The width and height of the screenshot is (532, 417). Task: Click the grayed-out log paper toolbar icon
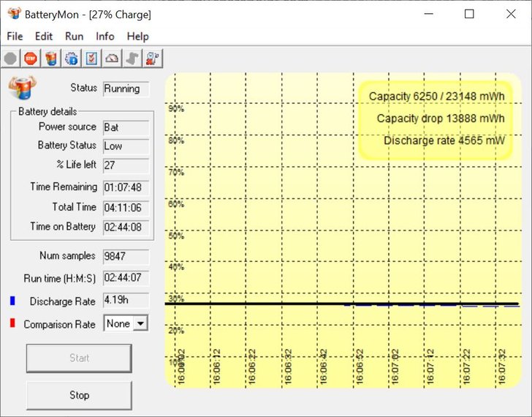(x=133, y=59)
